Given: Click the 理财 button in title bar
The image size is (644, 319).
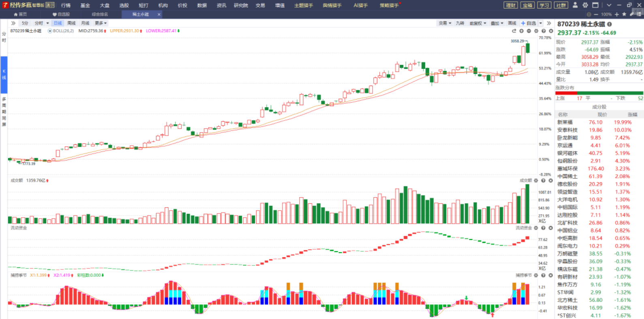Looking at the screenshot, I should 511,5.
